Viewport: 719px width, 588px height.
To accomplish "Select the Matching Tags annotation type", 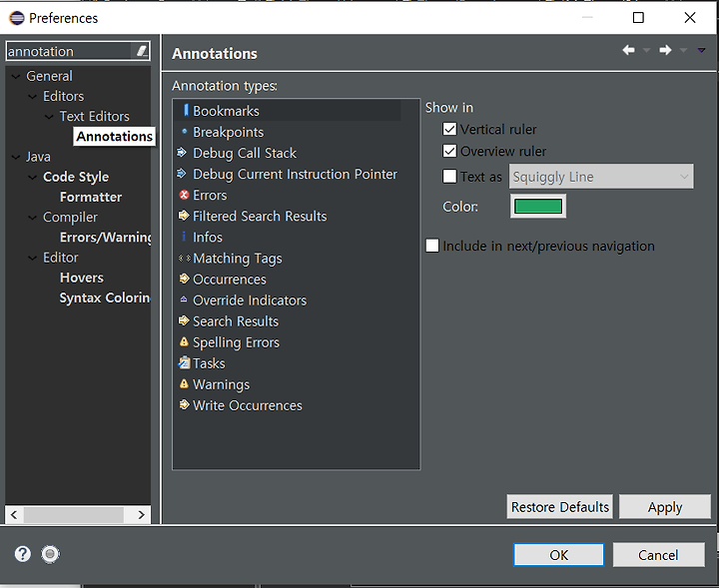I will [x=238, y=258].
